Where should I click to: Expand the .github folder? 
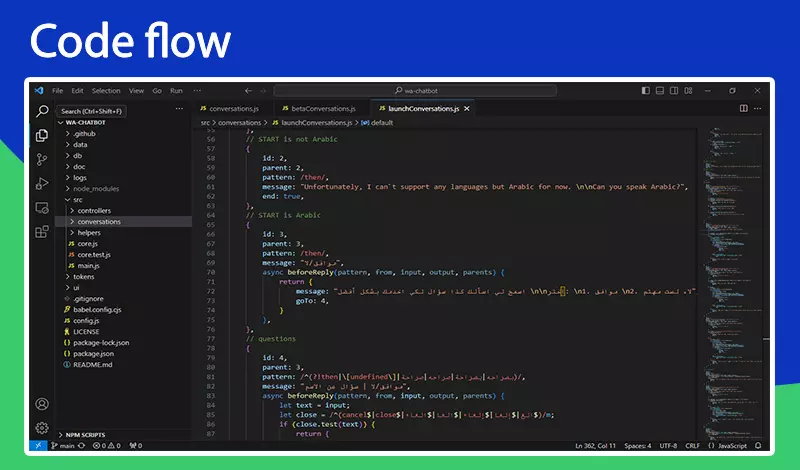123,134
